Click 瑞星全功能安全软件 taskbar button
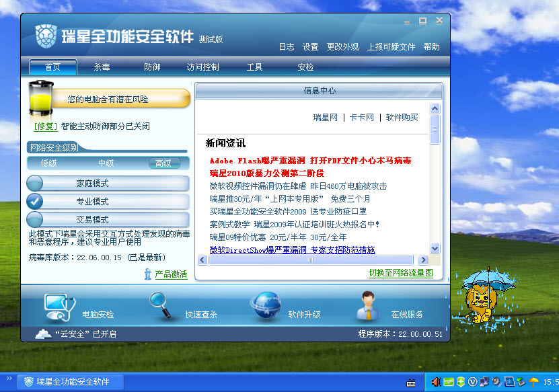The width and height of the screenshot is (559, 392). point(71,382)
